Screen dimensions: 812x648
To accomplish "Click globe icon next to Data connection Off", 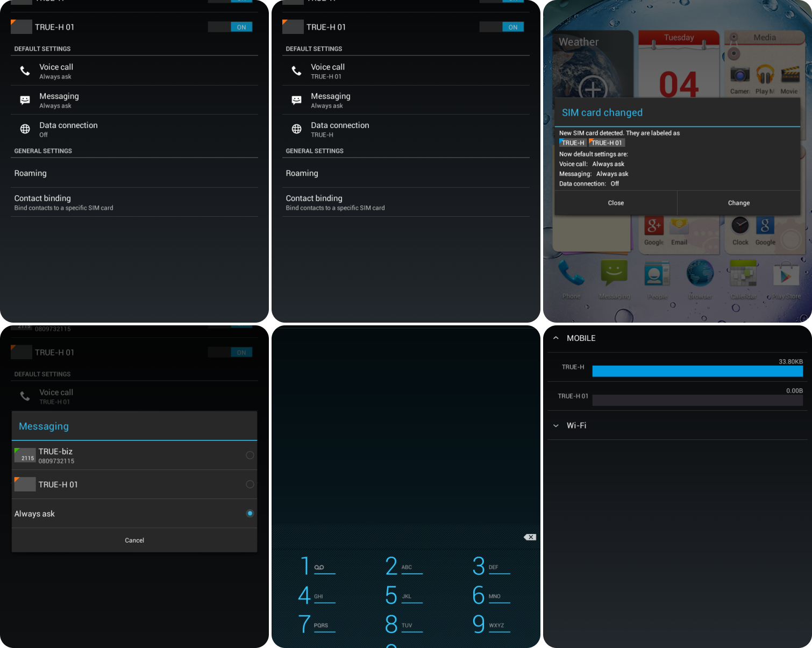I will coord(25,129).
